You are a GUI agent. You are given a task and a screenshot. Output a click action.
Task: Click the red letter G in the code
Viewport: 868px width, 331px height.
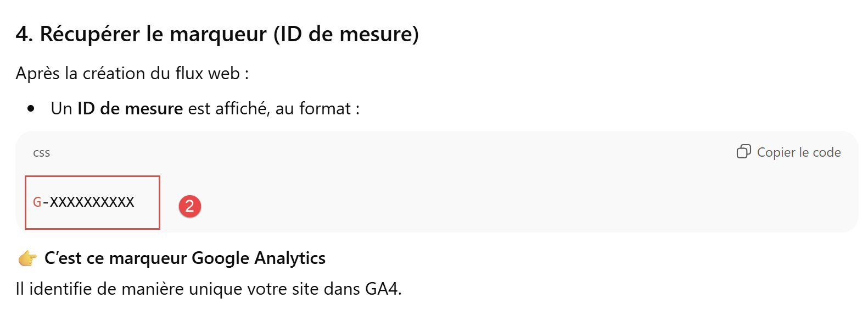[x=37, y=202]
